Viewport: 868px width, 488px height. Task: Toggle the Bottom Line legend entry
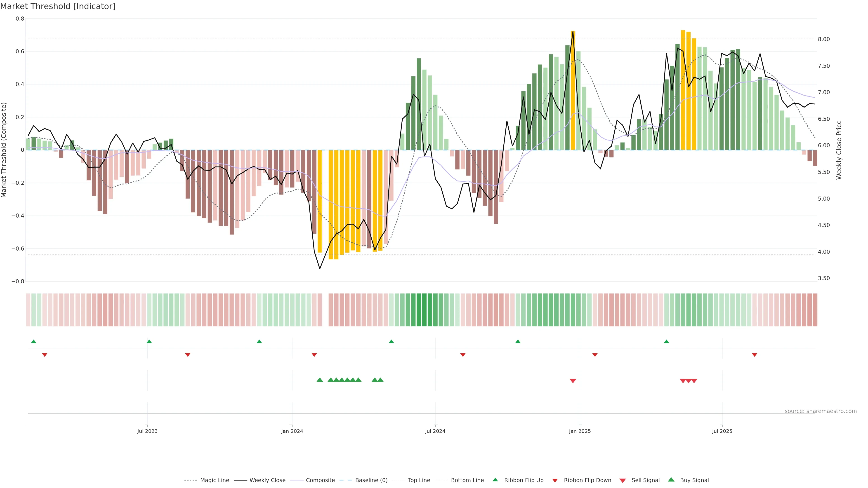467,480
